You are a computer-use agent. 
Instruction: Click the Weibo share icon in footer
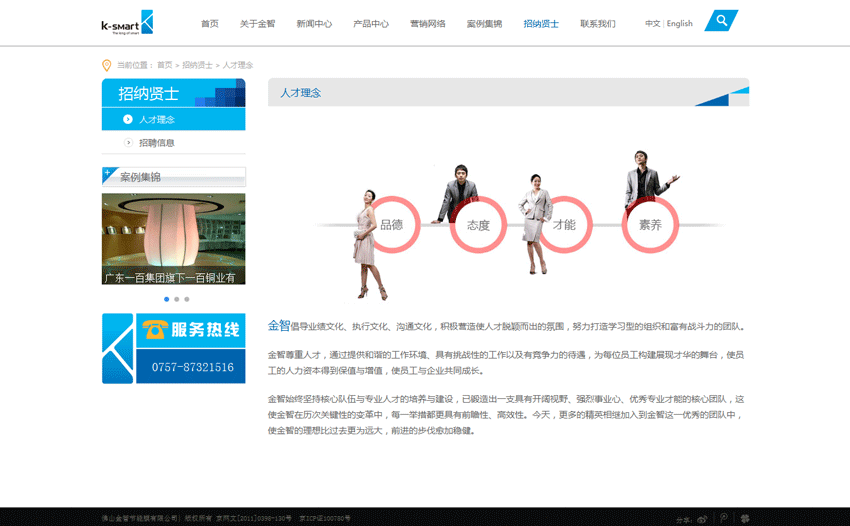(702, 519)
